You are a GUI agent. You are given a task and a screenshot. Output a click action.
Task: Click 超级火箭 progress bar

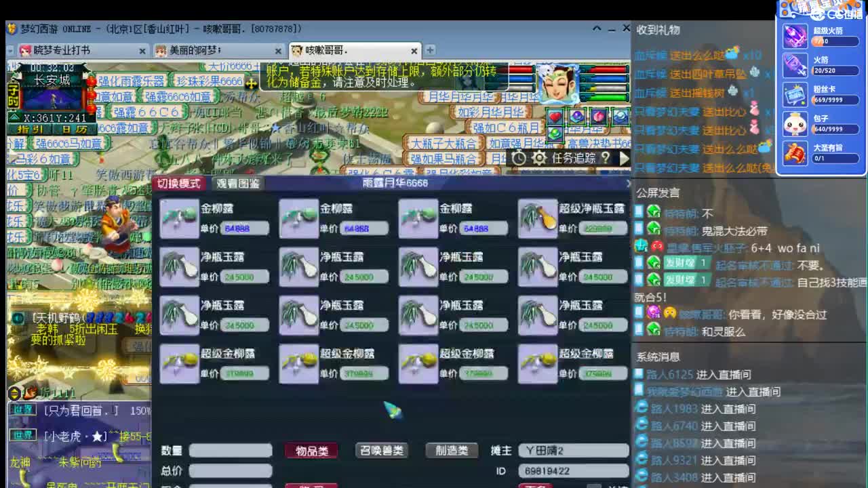point(835,41)
